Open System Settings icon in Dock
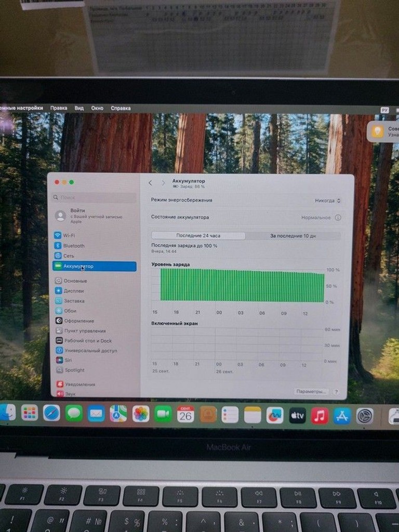The height and width of the screenshot is (532, 399). pyautogui.click(x=365, y=416)
